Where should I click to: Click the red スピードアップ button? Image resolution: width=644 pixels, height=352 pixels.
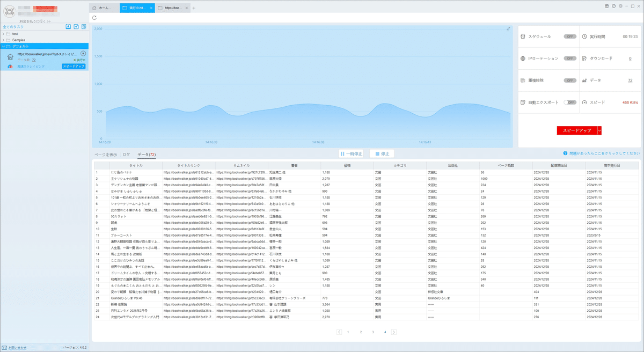[576, 130]
